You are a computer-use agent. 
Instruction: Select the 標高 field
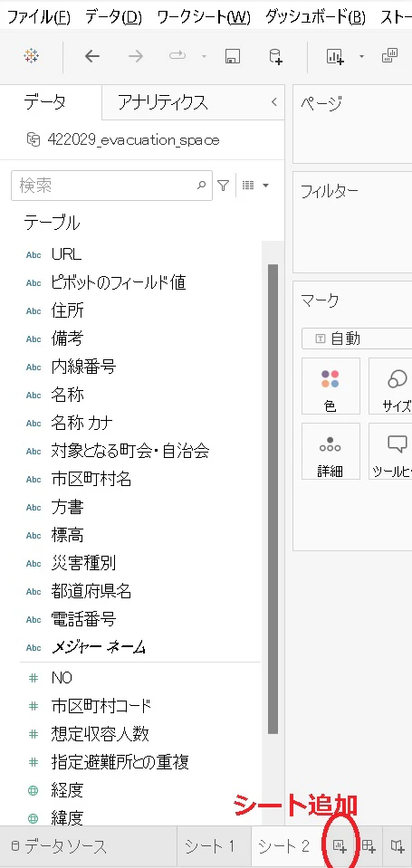[x=67, y=535]
